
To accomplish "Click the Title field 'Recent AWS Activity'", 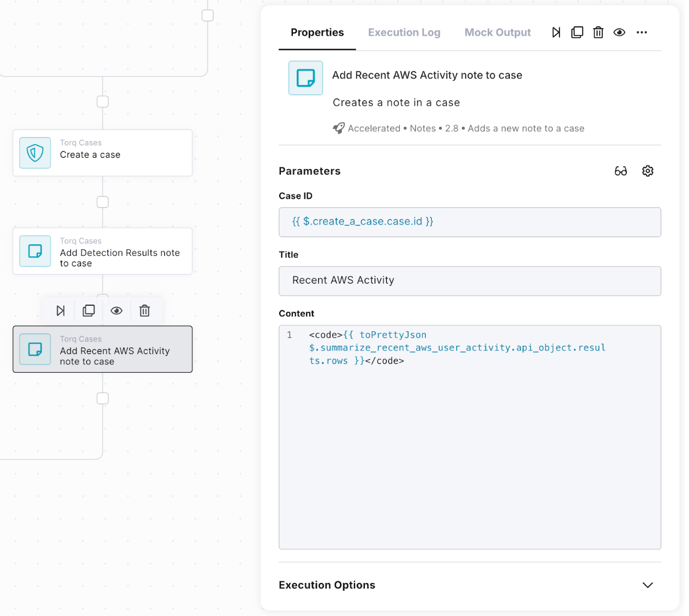I will point(470,281).
